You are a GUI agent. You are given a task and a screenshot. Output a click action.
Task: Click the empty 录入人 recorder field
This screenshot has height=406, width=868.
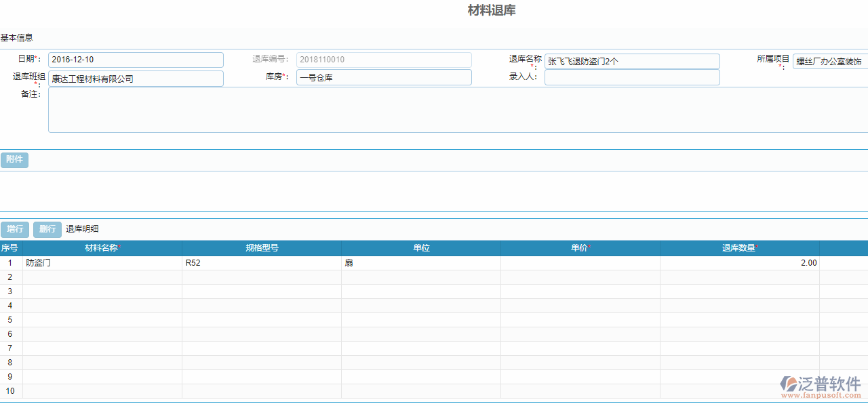[x=632, y=77]
